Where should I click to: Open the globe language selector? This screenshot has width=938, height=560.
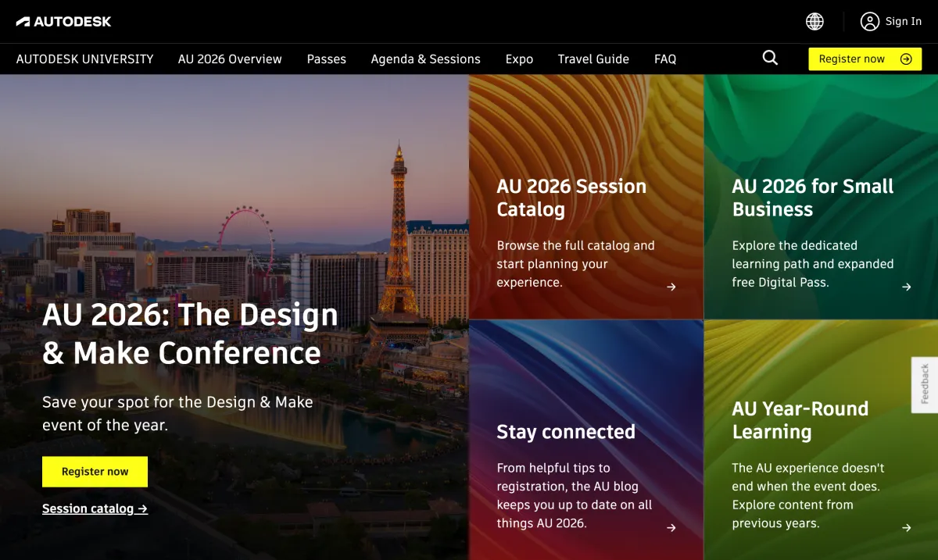pos(814,21)
